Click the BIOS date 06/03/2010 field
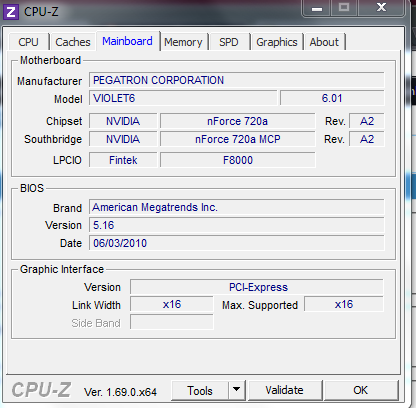416x408 pixels. (x=237, y=243)
